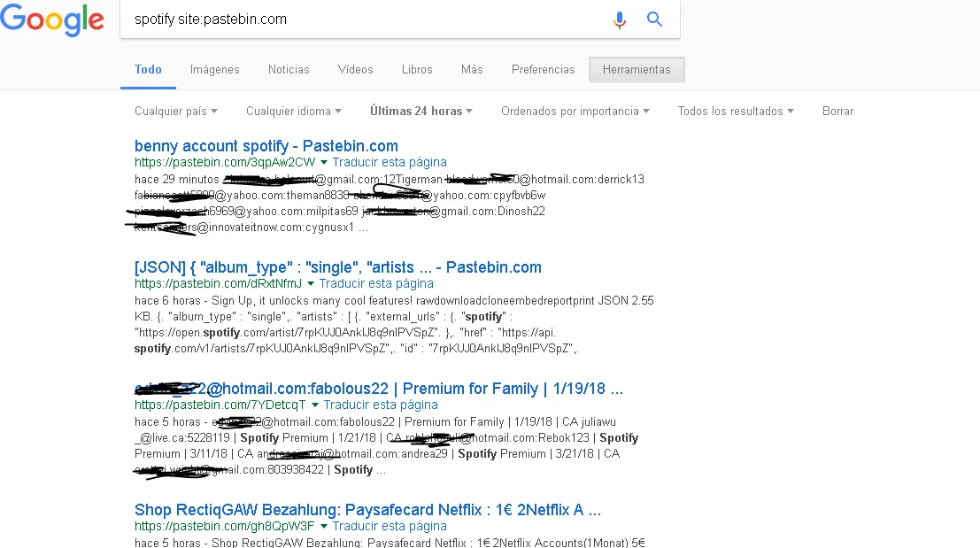Open arrow menu next to gh8QpW3F URL
The height and width of the screenshot is (548, 980).
click(x=324, y=526)
